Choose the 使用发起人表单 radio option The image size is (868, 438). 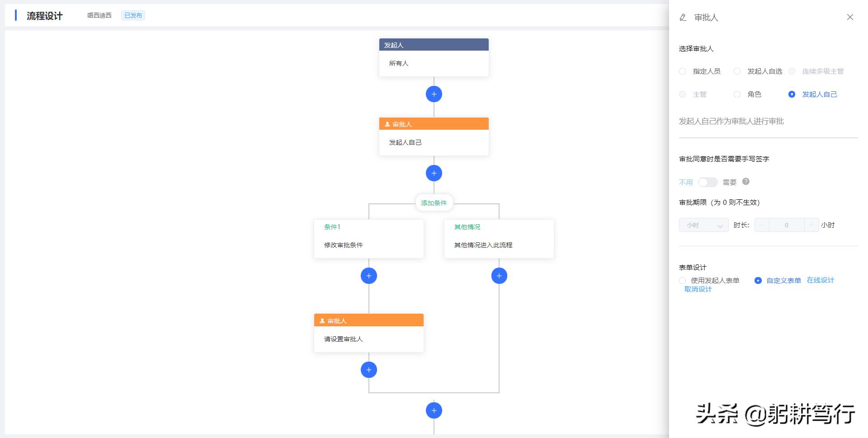coord(709,281)
